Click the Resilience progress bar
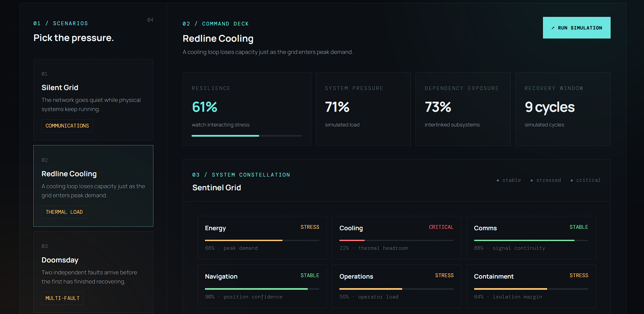The height and width of the screenshot is (314, 644). (x=247, y=136)
